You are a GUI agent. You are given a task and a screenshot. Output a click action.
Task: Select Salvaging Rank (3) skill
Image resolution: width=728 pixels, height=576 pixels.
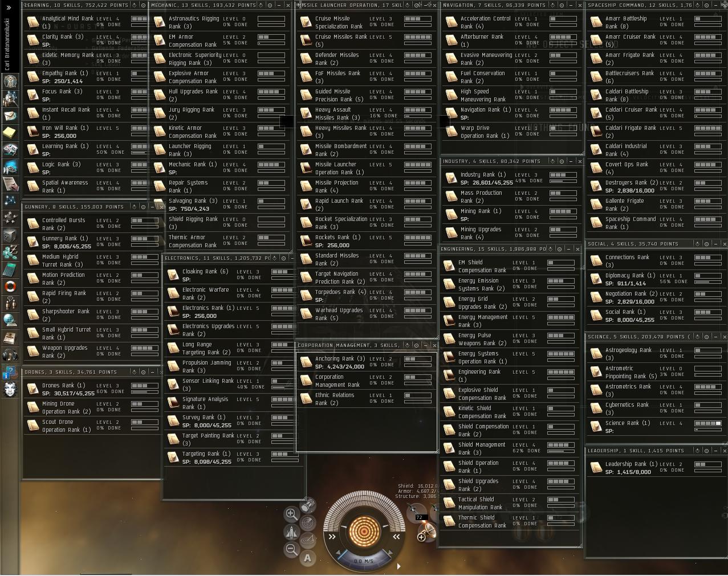tap(221, 205)
